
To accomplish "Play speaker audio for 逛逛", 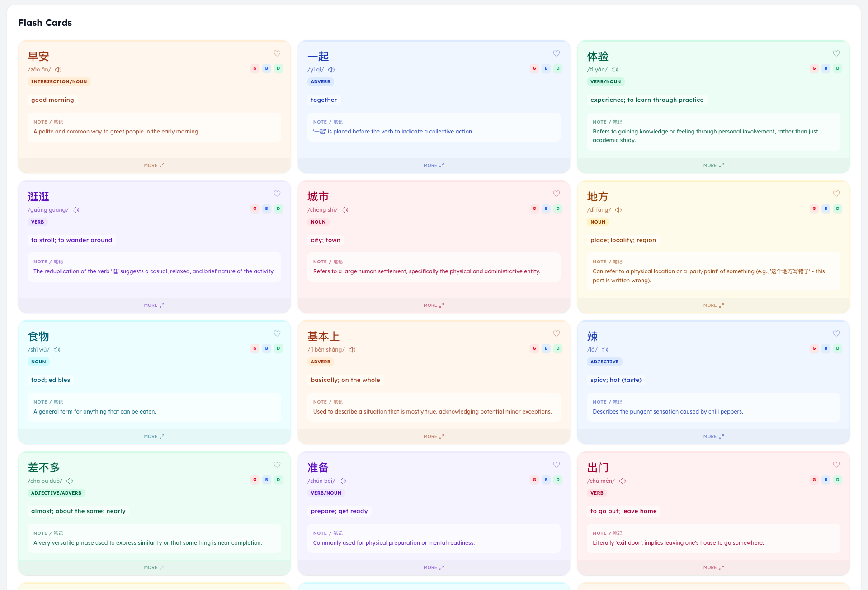I will [76, 210].
